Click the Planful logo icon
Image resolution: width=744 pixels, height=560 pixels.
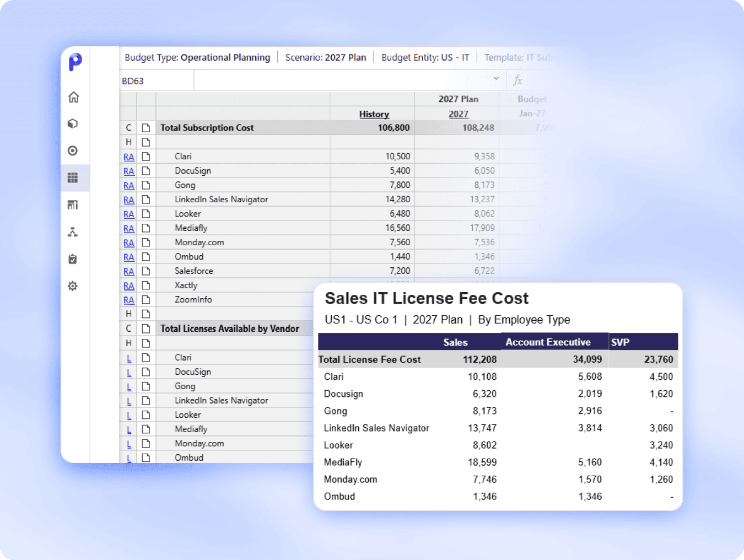75,62
